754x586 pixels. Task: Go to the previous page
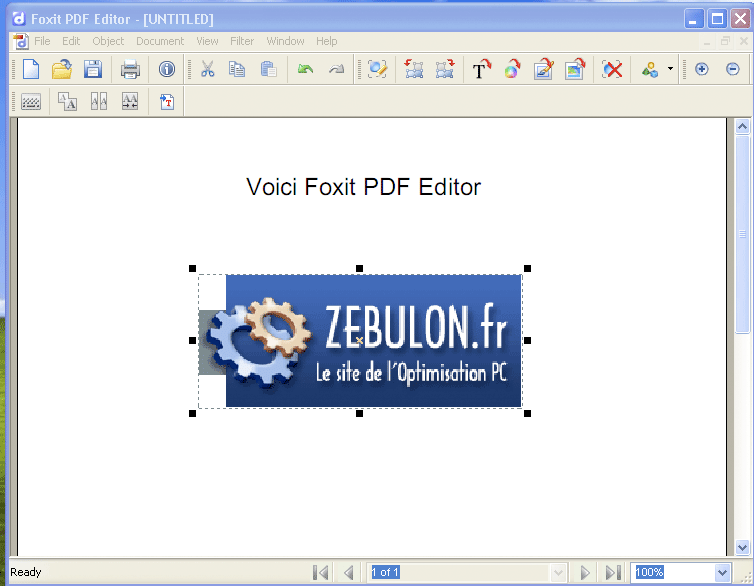[349, 572]
